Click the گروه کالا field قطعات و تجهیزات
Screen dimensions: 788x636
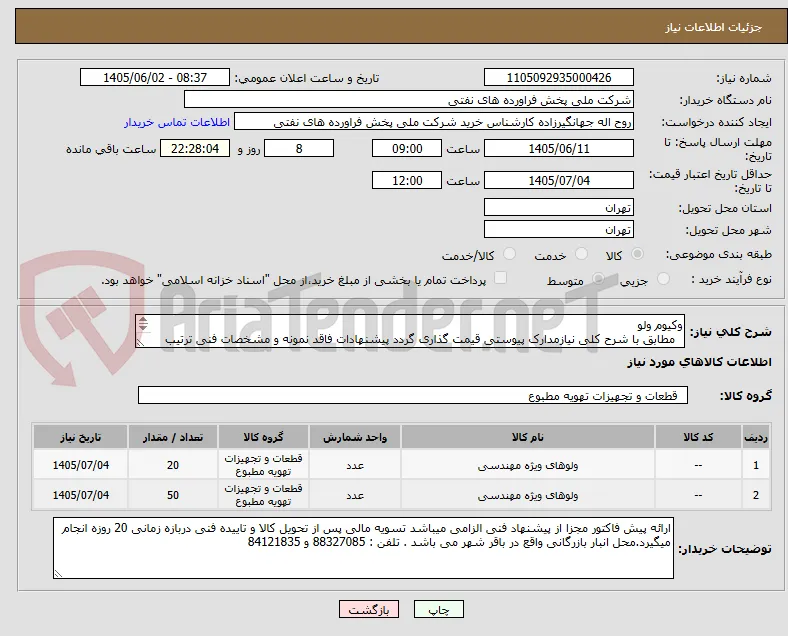pyautogui.click(x=413, y=395)
